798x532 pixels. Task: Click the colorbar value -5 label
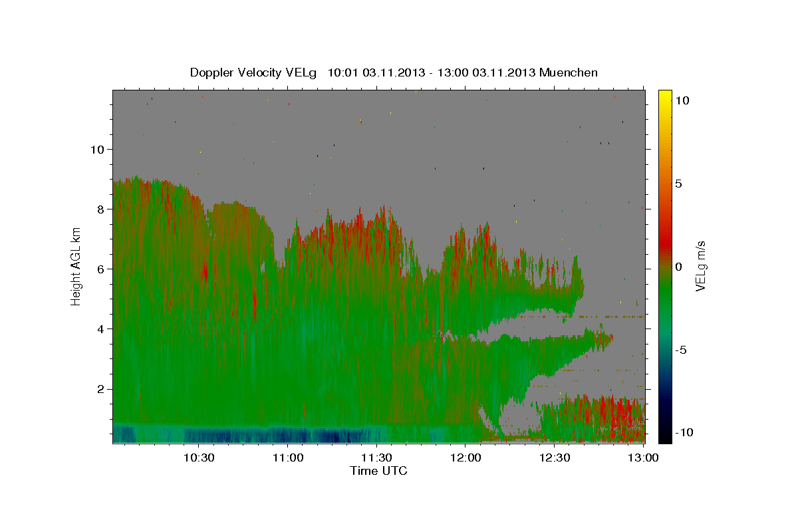click(681, 350)
